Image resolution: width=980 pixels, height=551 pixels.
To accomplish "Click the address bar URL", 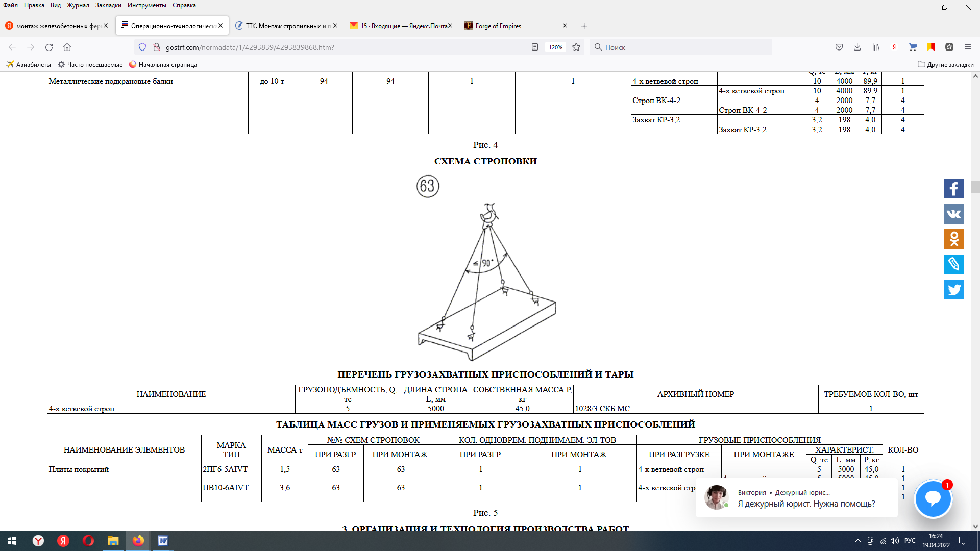I will pos(250,47).
